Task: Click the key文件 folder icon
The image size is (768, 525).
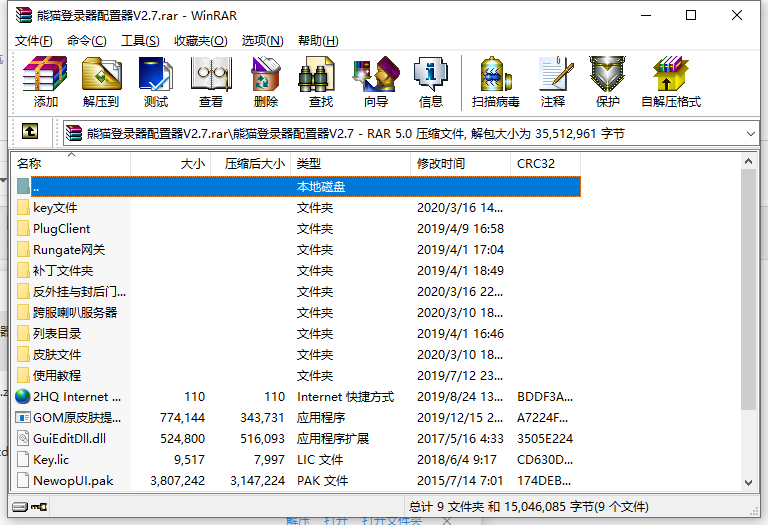Action: click(23, 208)
